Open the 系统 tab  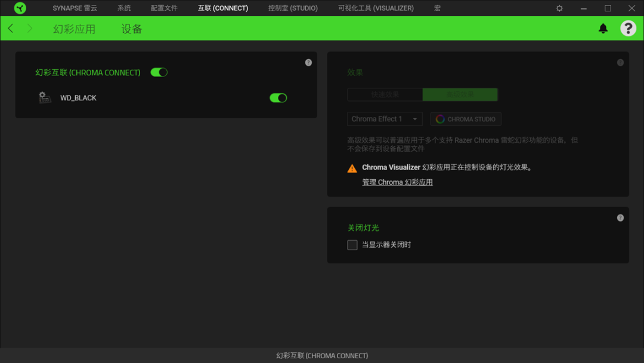[124, 8]
